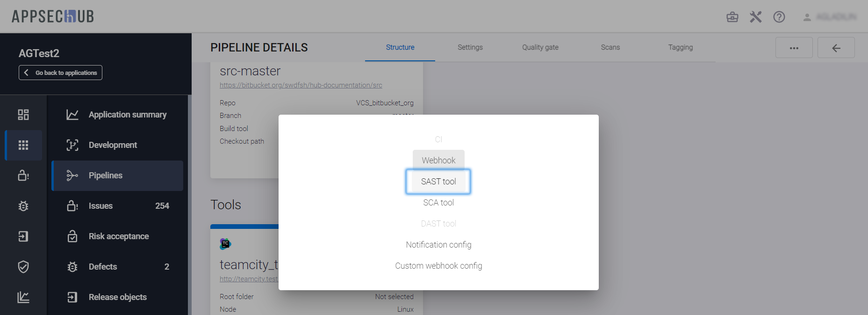The height and width of the screenshot is (315, 868).
Task: Select Custom webhook config option
Action: click(438, 266)
